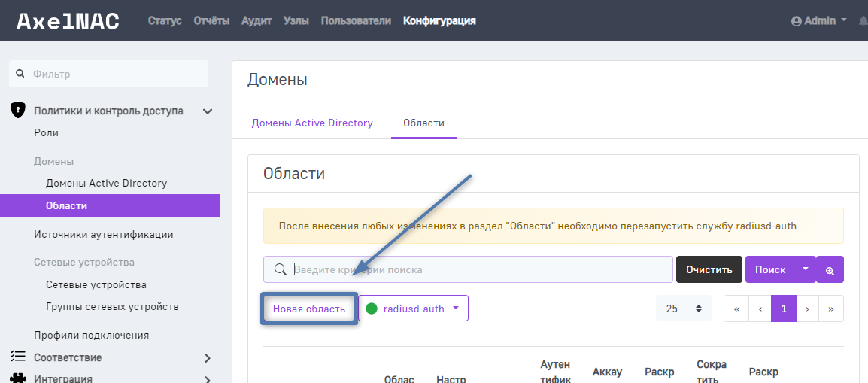Select Сетевые устройства group heading
The width and height of the screenshot is (868, 383).
[84, 262]
